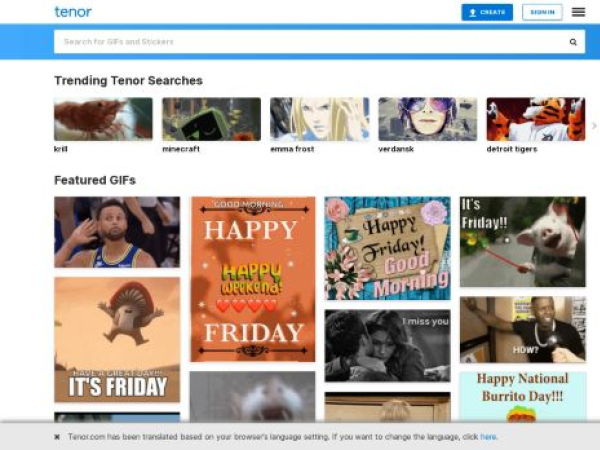Screen dimensions: 600x450
Task: Open the minecraft trending search
Action: click(211, 119)
